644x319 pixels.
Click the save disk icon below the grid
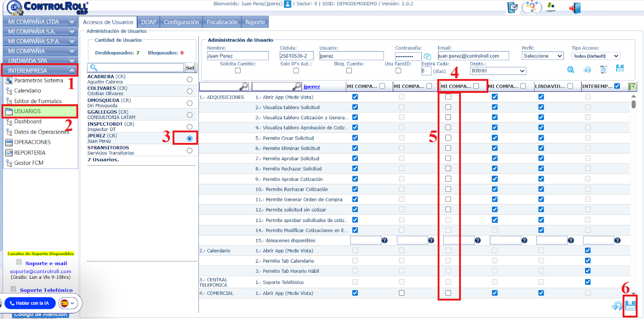click(x=630, y=306)
